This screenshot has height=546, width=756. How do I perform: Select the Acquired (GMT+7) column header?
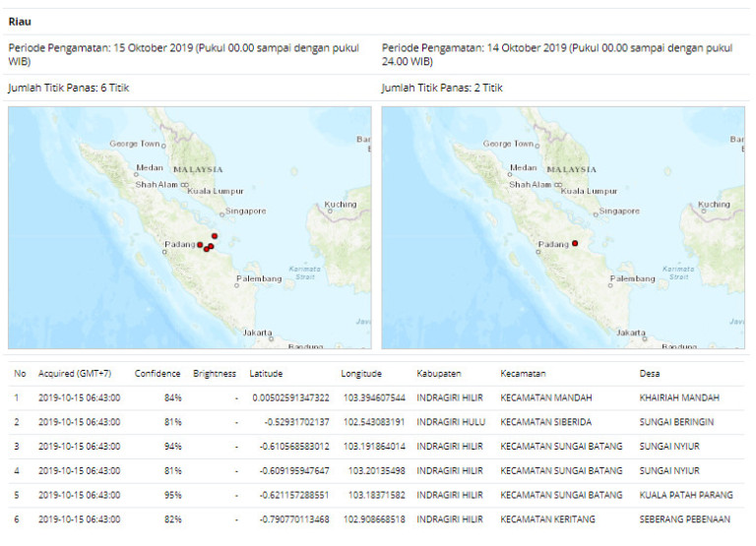75,374
